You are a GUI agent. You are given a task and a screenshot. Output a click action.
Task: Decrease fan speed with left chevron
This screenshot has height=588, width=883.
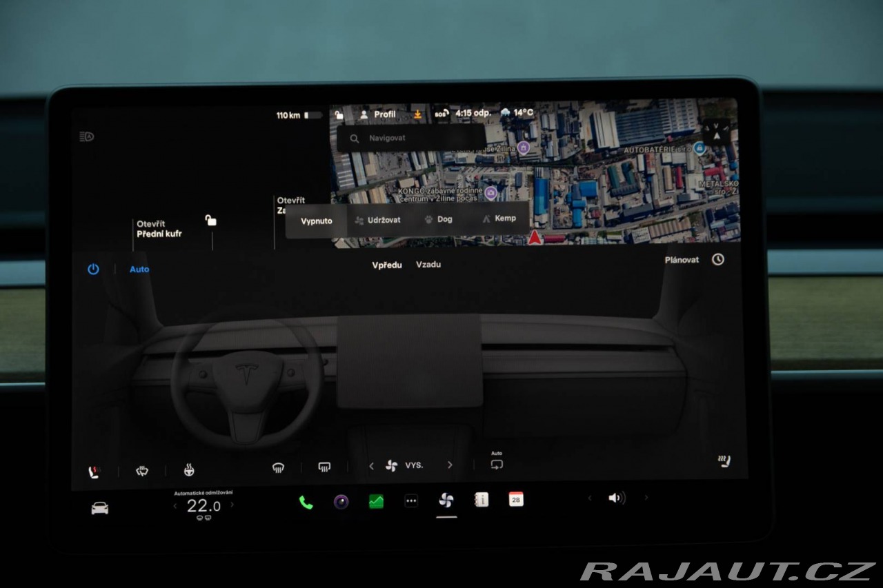tap(371, 466)
